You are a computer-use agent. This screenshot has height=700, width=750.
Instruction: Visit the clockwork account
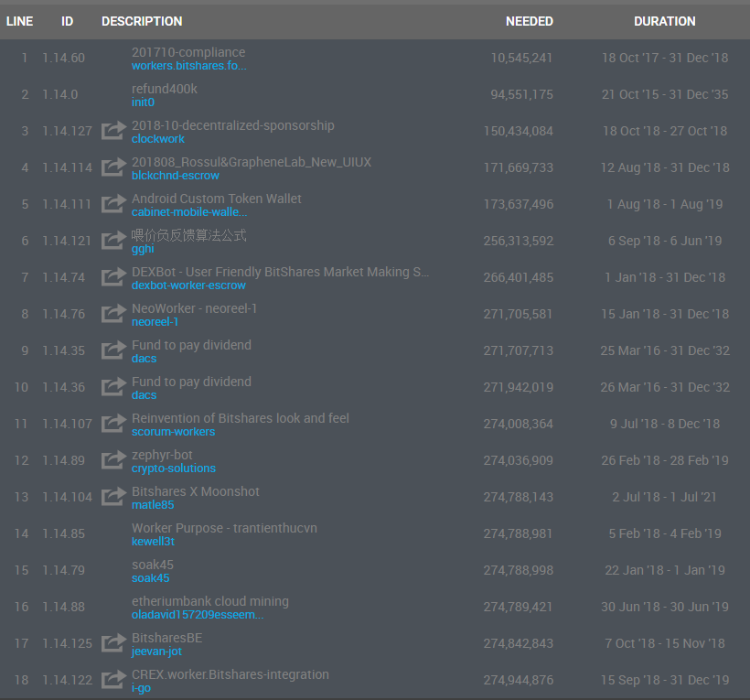tap(158, 139)
